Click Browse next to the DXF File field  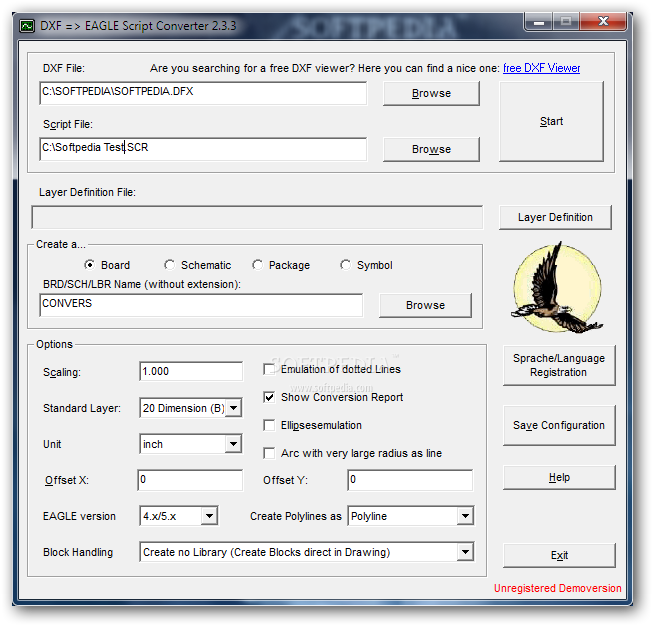click(431, 93)
